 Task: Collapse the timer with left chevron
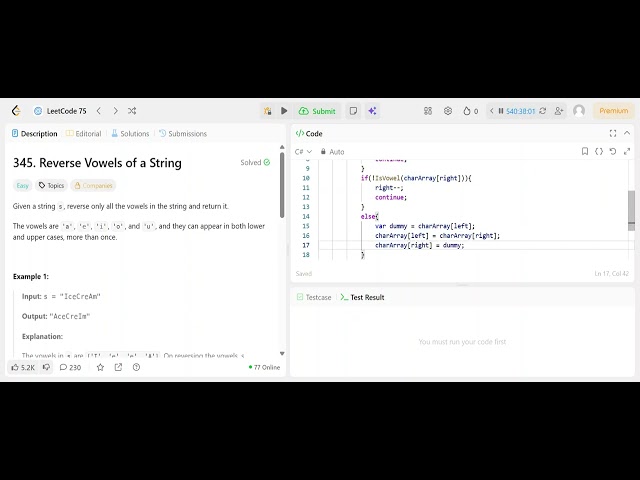pos(491,111)
